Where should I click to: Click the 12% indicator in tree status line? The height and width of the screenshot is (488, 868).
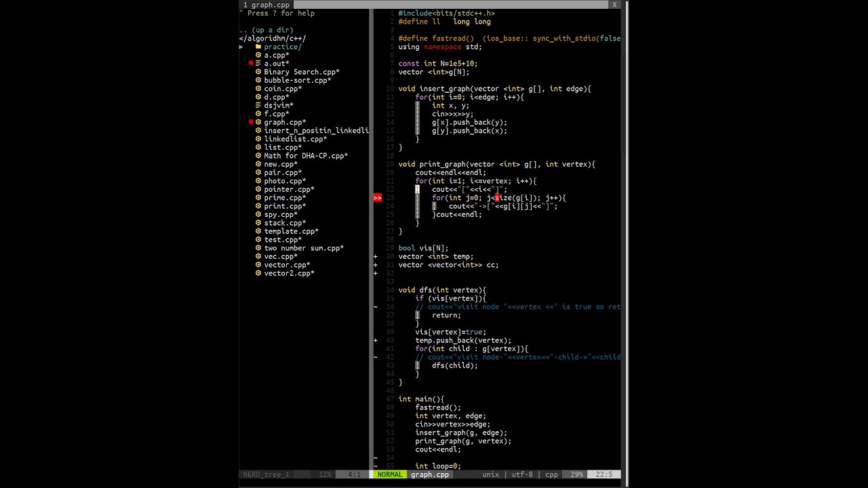325,474
